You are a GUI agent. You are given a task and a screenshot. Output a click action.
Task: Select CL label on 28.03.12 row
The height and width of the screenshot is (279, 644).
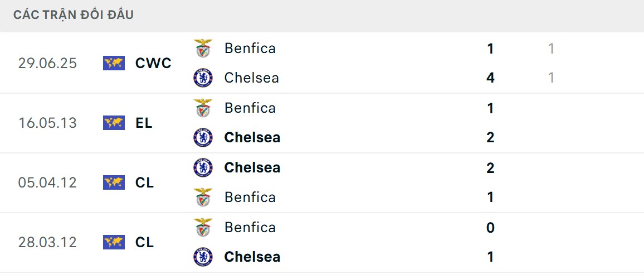[x=144, y=242]
